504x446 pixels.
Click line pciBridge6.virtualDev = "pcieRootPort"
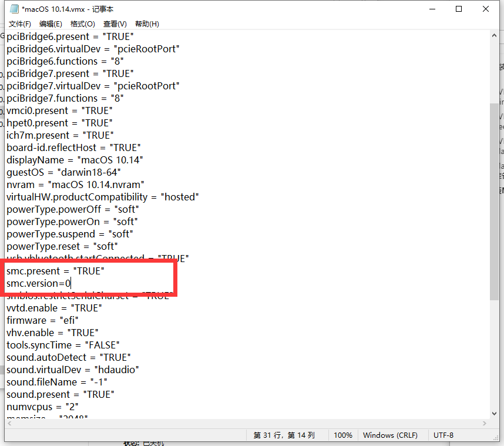point(93,49)
